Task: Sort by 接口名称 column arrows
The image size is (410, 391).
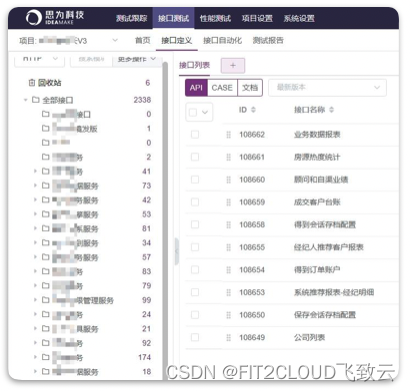Action: pyautogui.click(x=331, y=110)
